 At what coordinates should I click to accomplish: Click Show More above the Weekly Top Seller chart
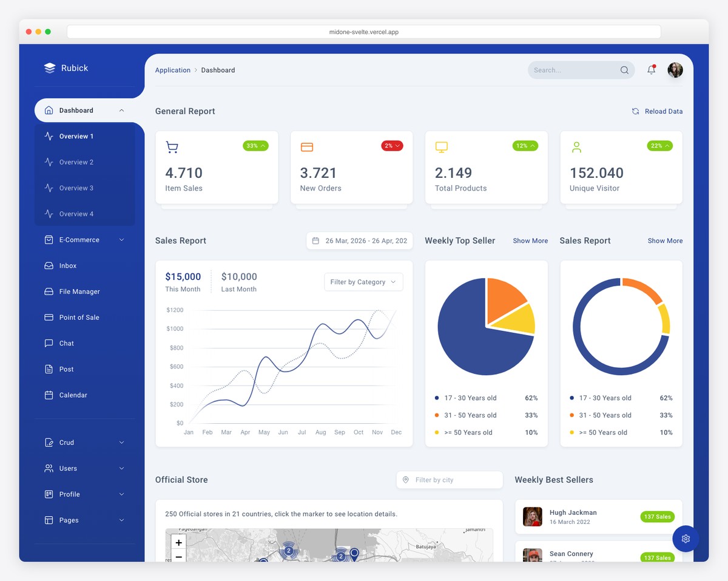click(530, 240)
